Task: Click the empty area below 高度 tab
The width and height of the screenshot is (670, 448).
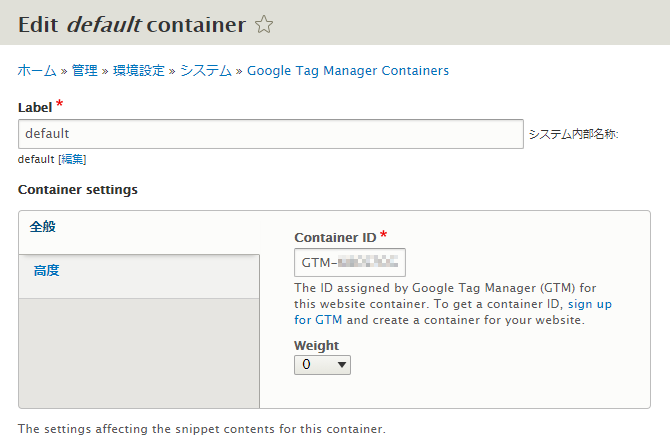Action: tap(139, 353)
